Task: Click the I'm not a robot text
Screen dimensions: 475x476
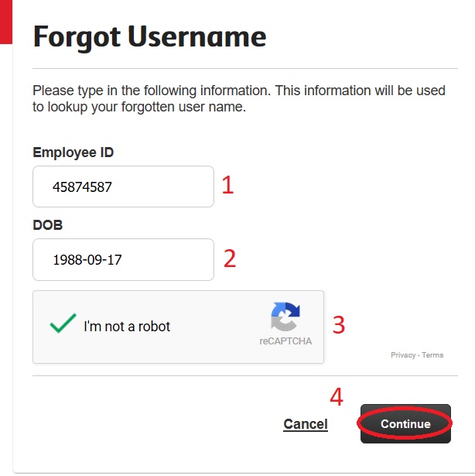Action: point(127,327)
